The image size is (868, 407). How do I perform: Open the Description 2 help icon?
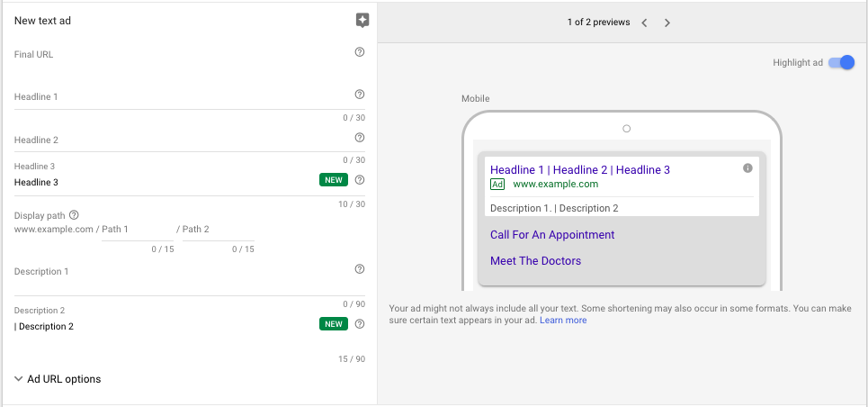[x=360, y=324]
